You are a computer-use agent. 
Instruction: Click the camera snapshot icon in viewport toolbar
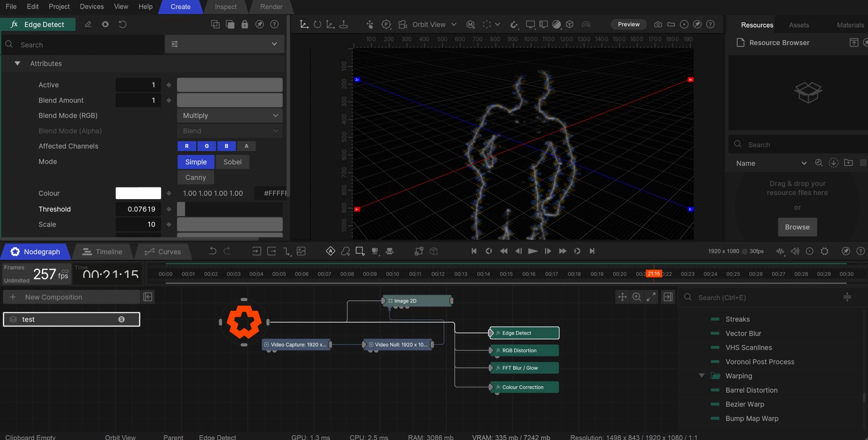pos(658,24)
